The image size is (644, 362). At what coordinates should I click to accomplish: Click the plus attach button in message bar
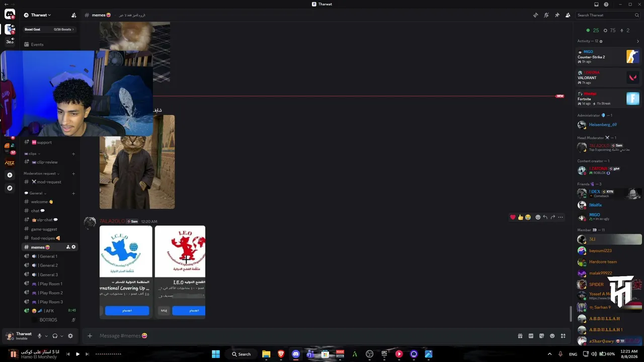(90, 336)
